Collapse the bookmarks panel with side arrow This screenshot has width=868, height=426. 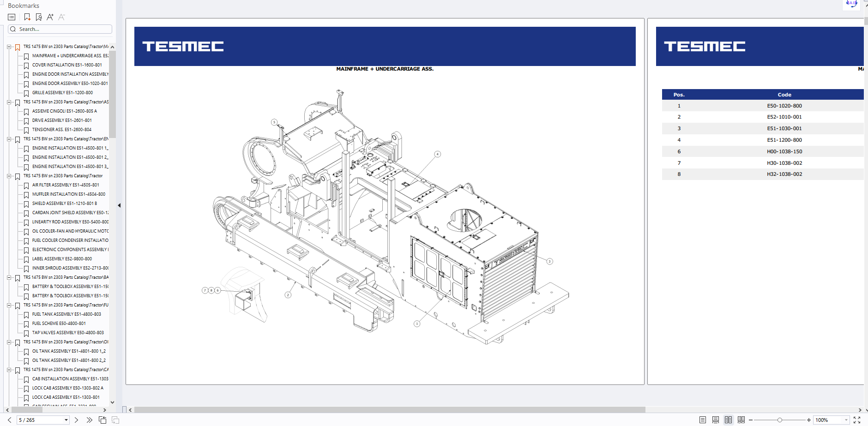point(119,205)
